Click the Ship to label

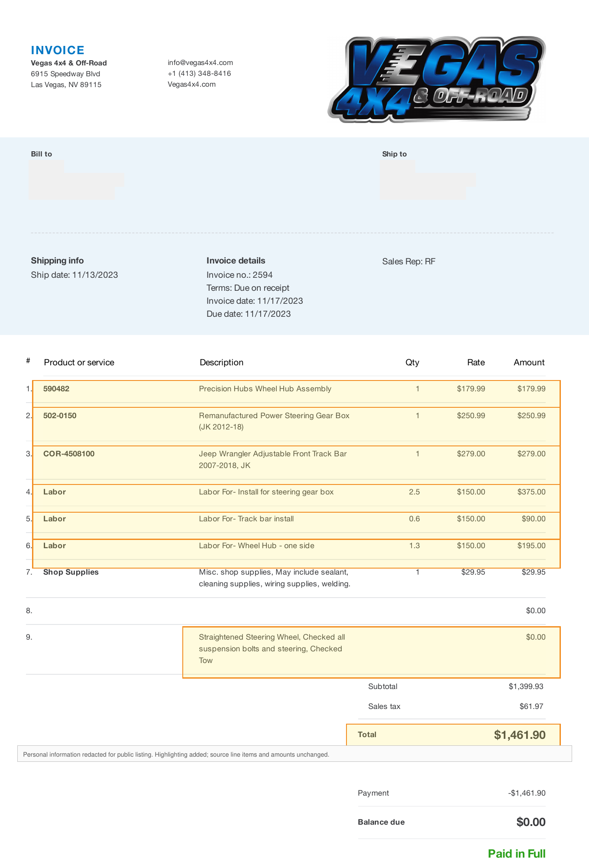point(395,154)
